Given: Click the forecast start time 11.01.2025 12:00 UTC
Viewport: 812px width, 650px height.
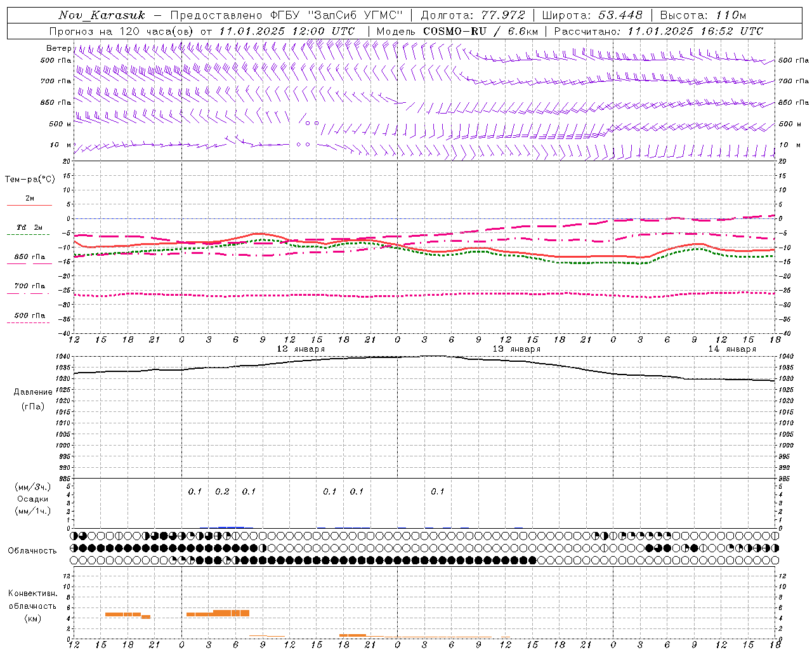Looking at the screenshot, I should [x=287, y=31].
